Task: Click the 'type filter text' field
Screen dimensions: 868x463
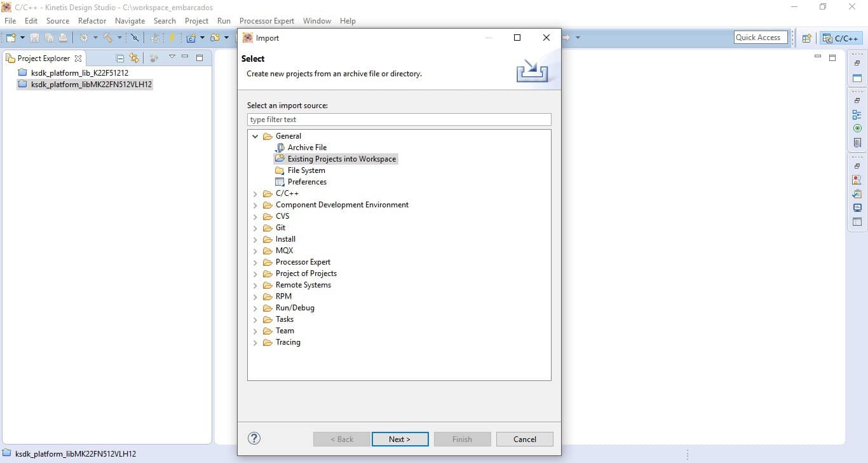Action: coord(398,120)
